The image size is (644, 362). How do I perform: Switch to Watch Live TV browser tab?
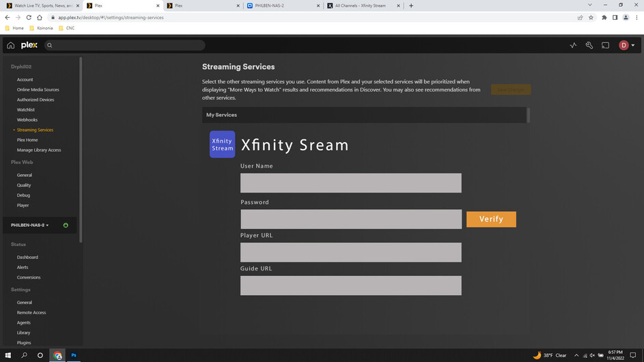(43, 5)
